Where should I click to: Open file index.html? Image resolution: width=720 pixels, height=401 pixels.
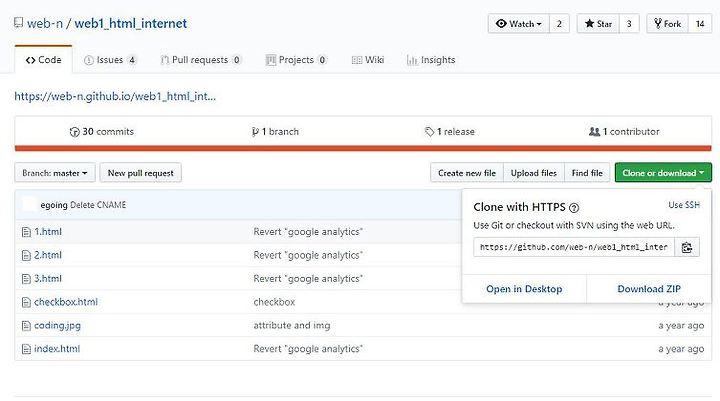pyautogui.click(x=57, y=349)
